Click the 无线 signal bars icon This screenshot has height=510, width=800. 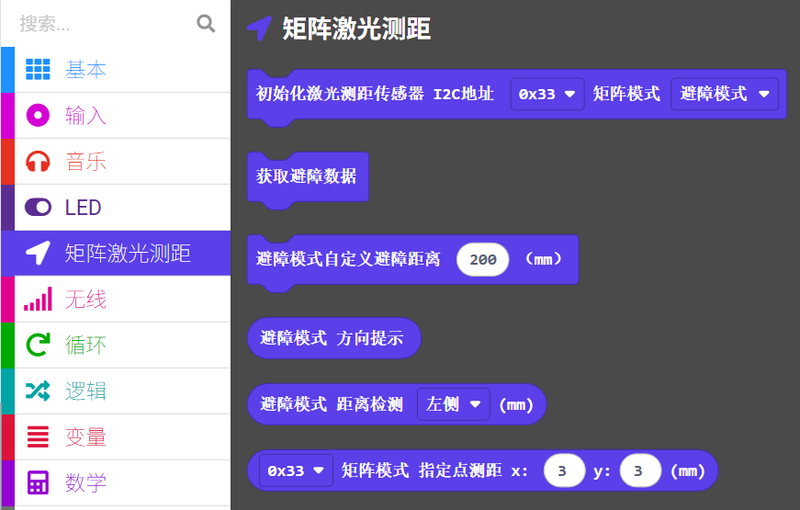[x=38, y=299]
